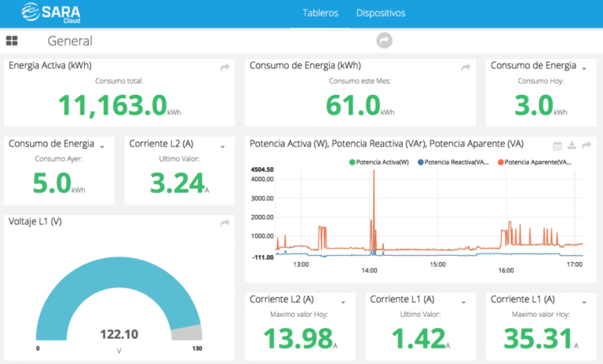Click the round share button in header
The height and width of the screenshot is (364, 603).
click(384, 40)
